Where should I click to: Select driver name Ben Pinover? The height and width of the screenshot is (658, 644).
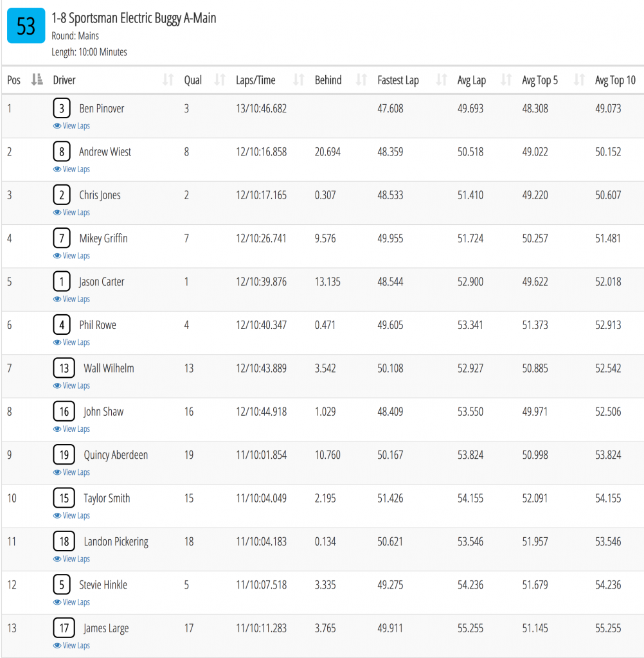coord(102,108)
